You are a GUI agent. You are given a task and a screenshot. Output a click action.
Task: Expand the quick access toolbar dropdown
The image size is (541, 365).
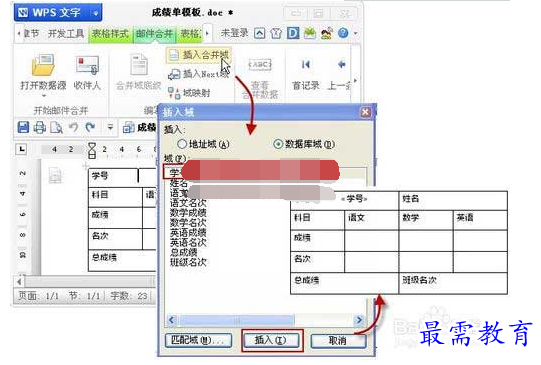pyautogui.click(x=110, y=128)
